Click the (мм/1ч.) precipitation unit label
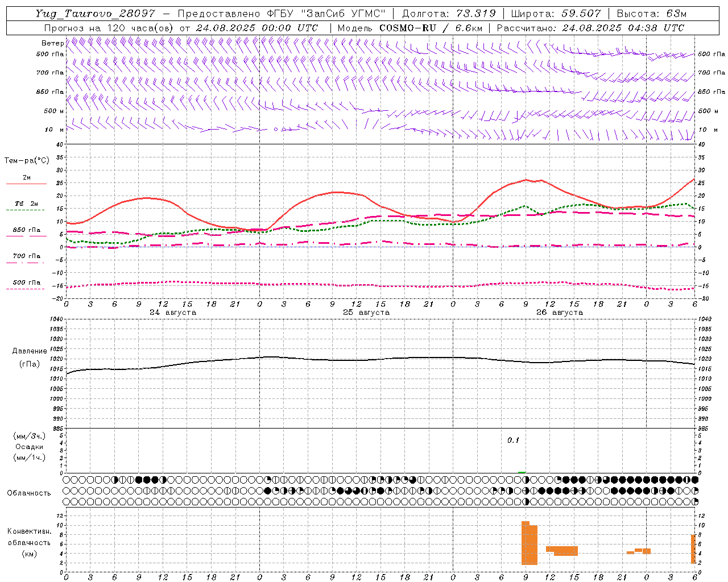The width and height of the screenshot is (728, 582). (30, 458)
